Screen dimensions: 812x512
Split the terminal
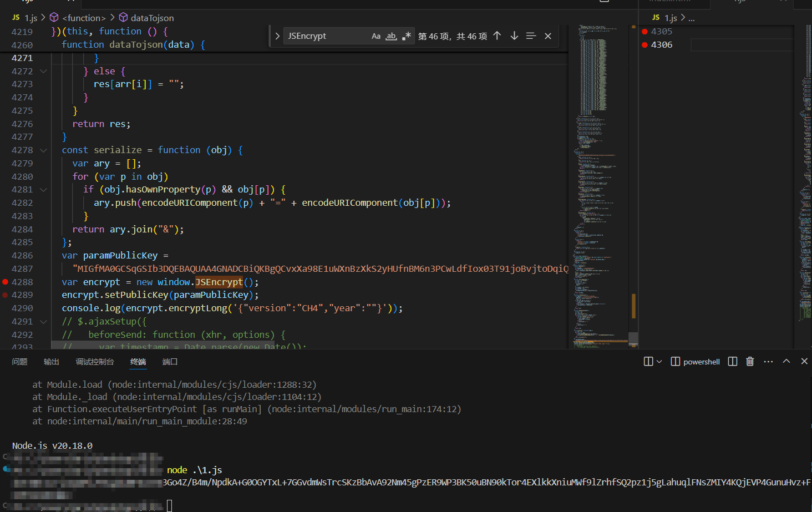pos(733,362)
